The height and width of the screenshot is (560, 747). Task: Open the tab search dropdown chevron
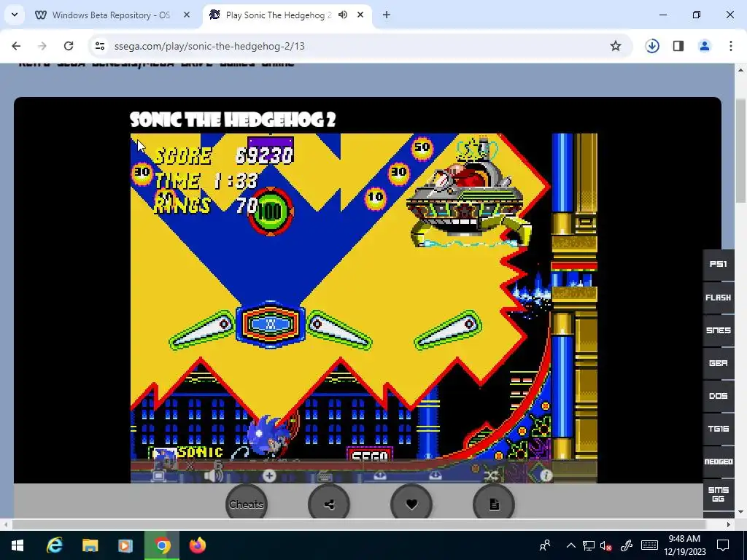pyautogui.click(x=15, y=15)
